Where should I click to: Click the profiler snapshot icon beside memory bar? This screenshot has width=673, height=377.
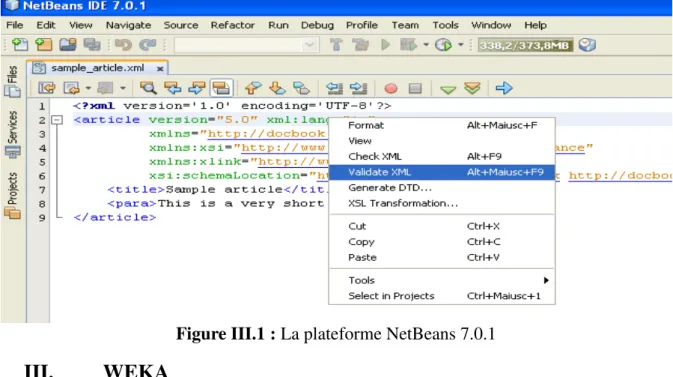pos(587,45)
